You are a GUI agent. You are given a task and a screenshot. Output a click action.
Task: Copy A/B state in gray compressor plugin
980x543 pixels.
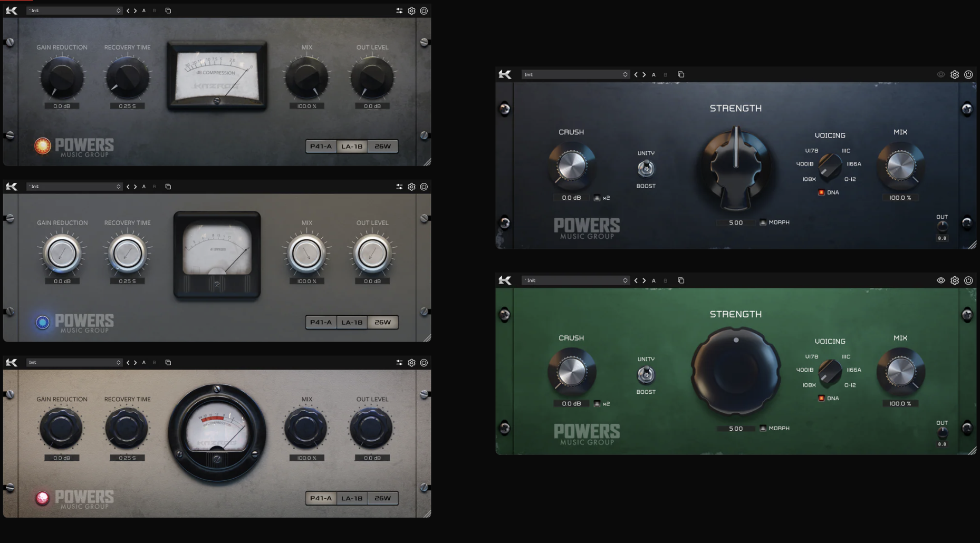168,187
